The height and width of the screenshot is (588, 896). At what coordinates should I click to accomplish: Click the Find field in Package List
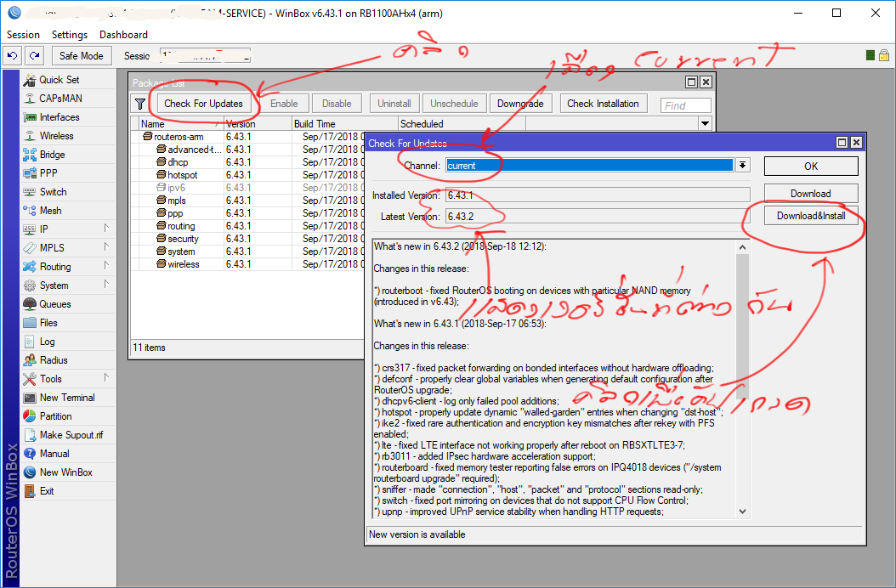[x=686, y=105]
